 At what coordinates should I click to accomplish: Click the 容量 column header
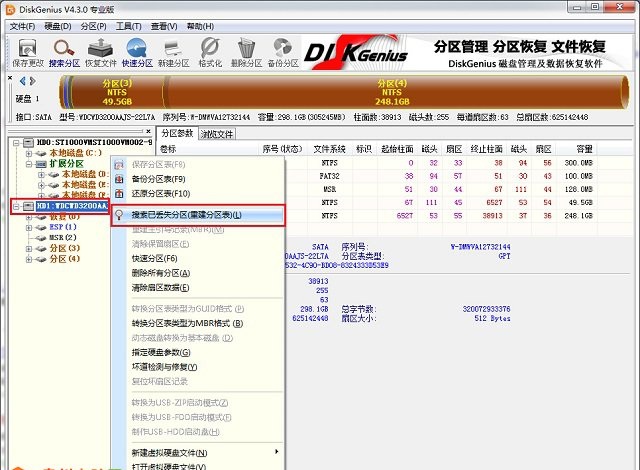click(x=577, y=149)
